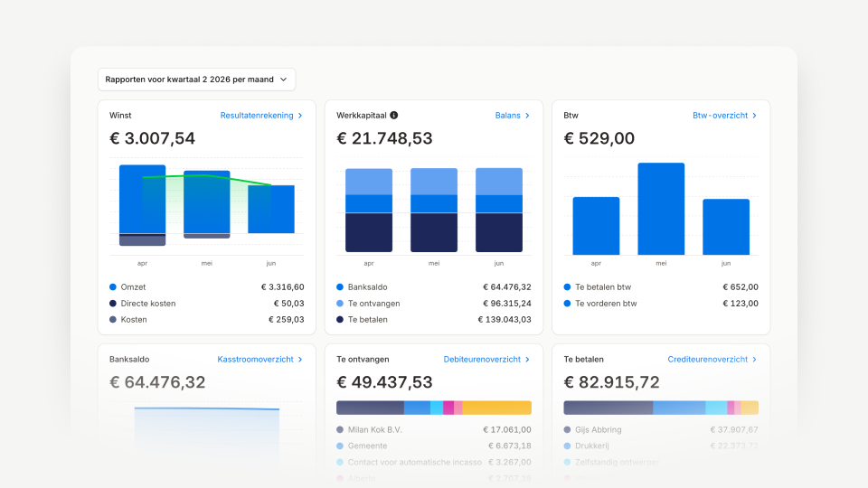The height and width of the screenshot is (488, 868).
Task: Click the dark segment of Te betalen bar
Action: (x=609, y=408)
